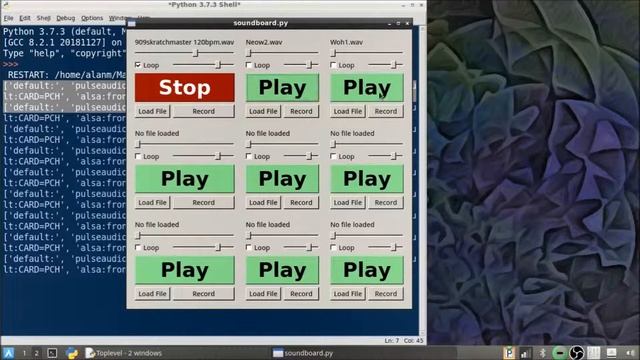Click Play in the bottom-row center slot

pyautogui.click(x=282, y=270)
